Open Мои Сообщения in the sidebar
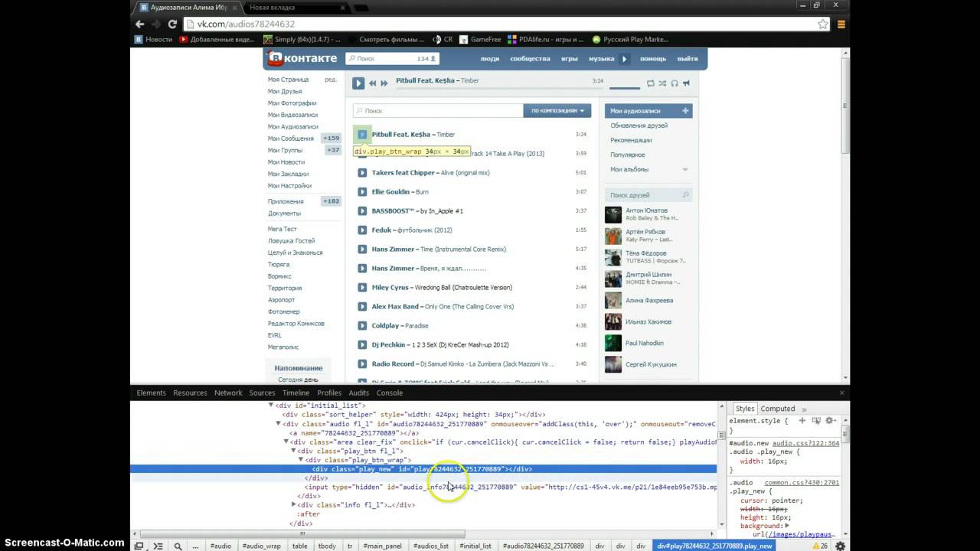Screen dimensions: 980x551 (x=291, y=139)
